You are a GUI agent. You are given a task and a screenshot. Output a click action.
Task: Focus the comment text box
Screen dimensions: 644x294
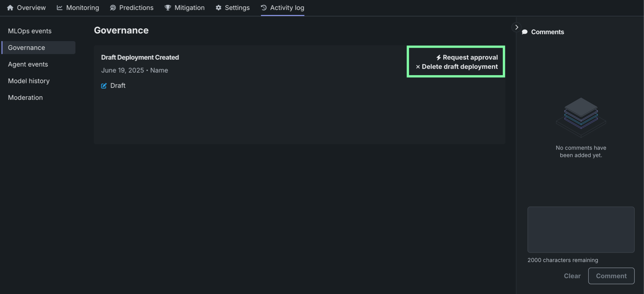coord(581,230)
